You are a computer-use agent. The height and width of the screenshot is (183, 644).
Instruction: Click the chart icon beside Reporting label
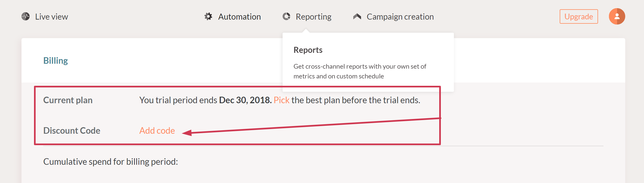point(286,16)
